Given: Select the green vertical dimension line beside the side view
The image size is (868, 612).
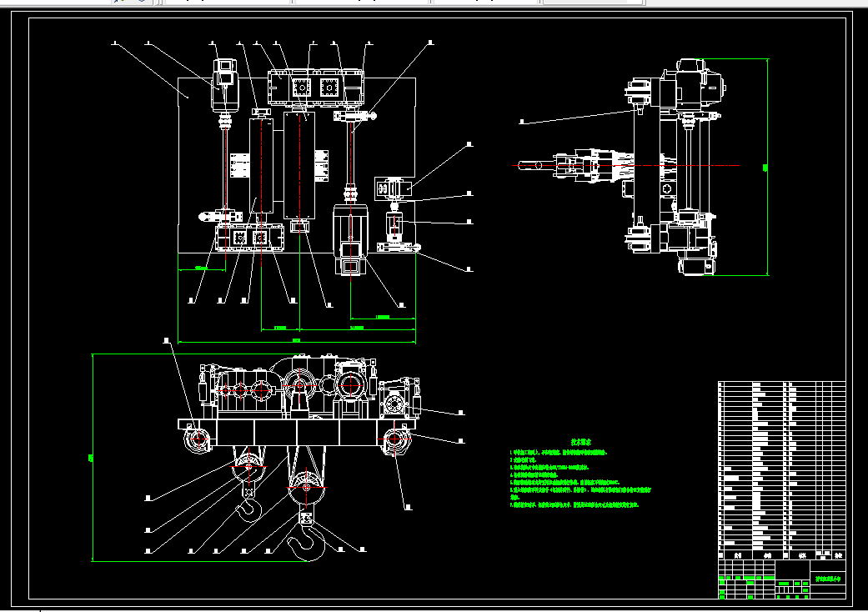Looking at the screenshot, I should pyautogui.click(x=767, y=167).
